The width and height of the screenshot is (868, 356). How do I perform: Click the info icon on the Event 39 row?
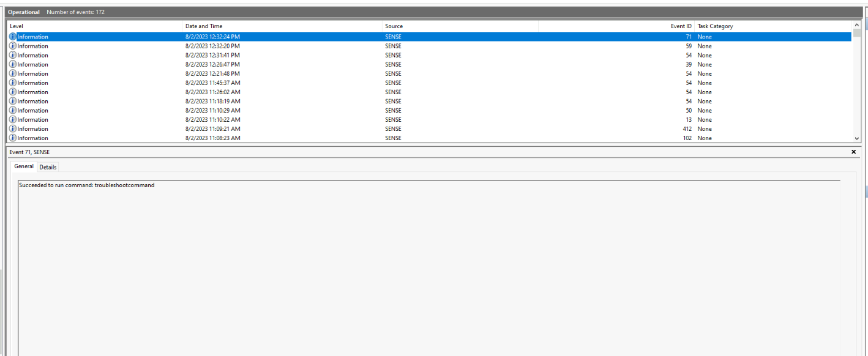coord(12,64)
